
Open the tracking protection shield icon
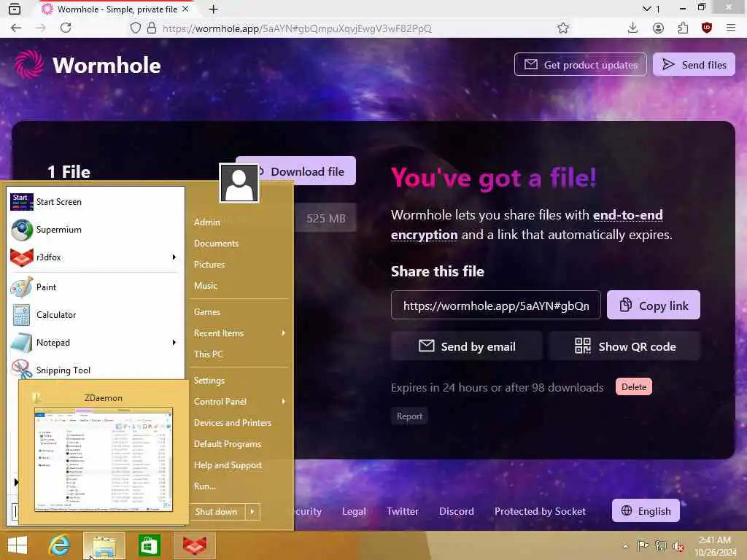pyautogui.click(x=136, y=28)
